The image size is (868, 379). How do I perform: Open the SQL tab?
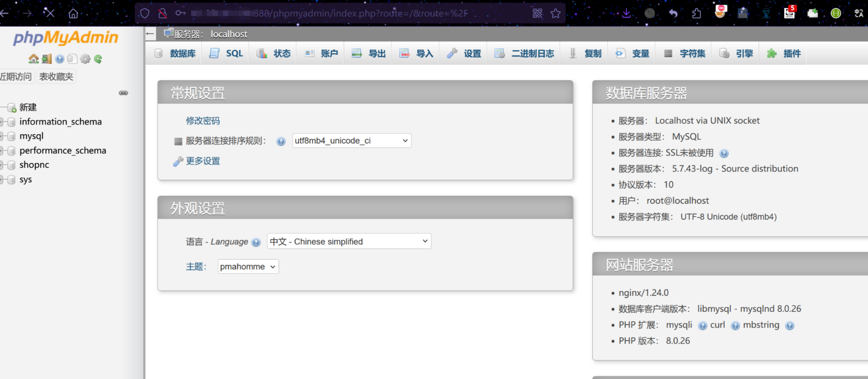pyautogui.click(x=226, y=54)
